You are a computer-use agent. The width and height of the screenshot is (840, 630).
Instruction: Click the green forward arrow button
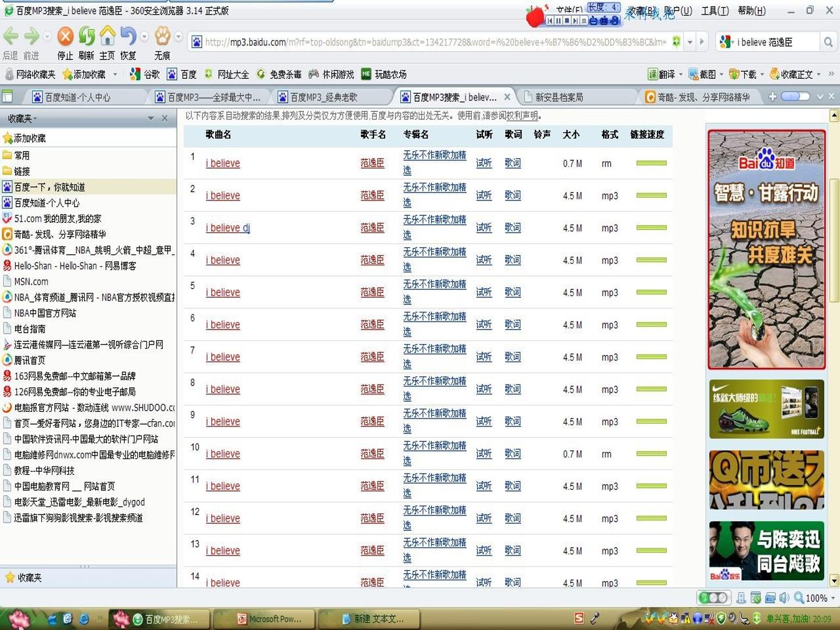click(x=32, y=37)
